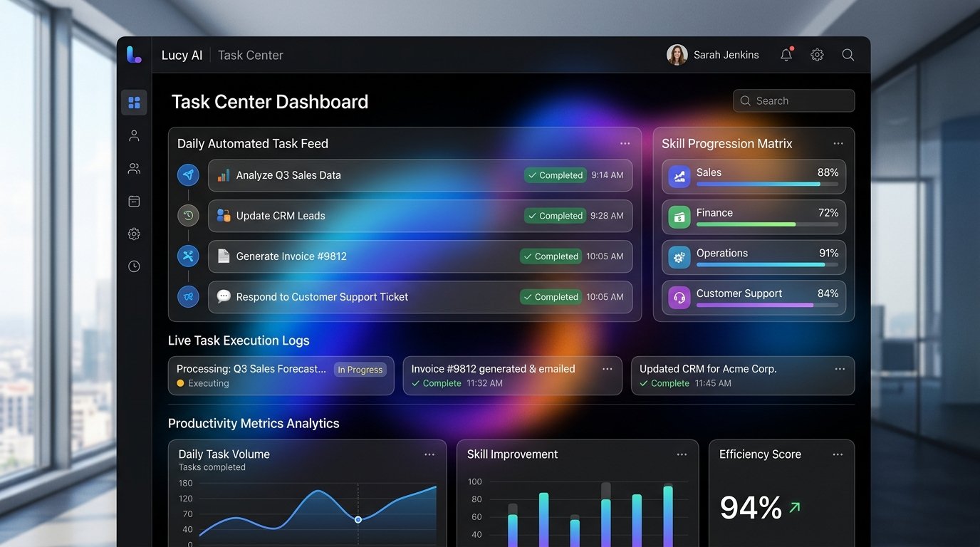The image size is (980, 547).
Task: Click the Lucy AI logo icon
Action: pos(134,55)
